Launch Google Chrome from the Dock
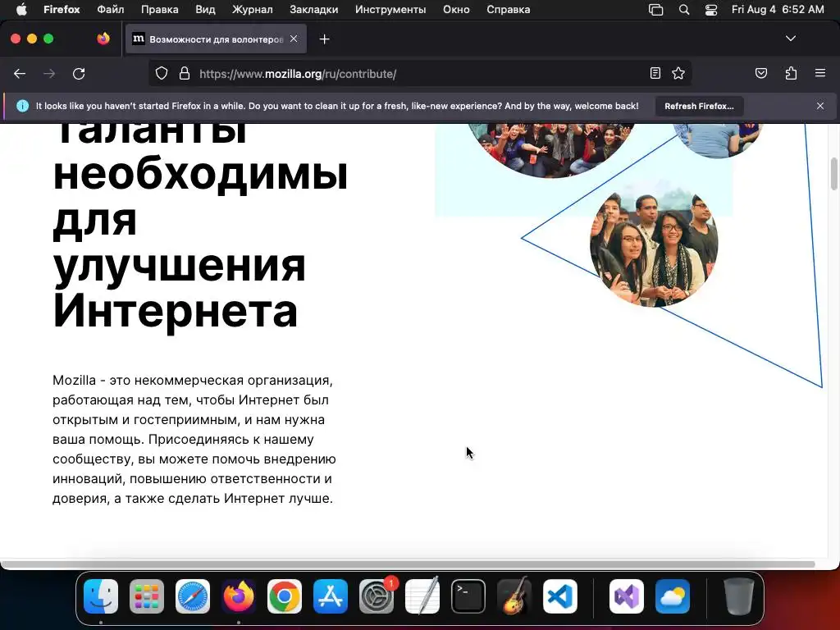840x630 pixels. (285, 596)
